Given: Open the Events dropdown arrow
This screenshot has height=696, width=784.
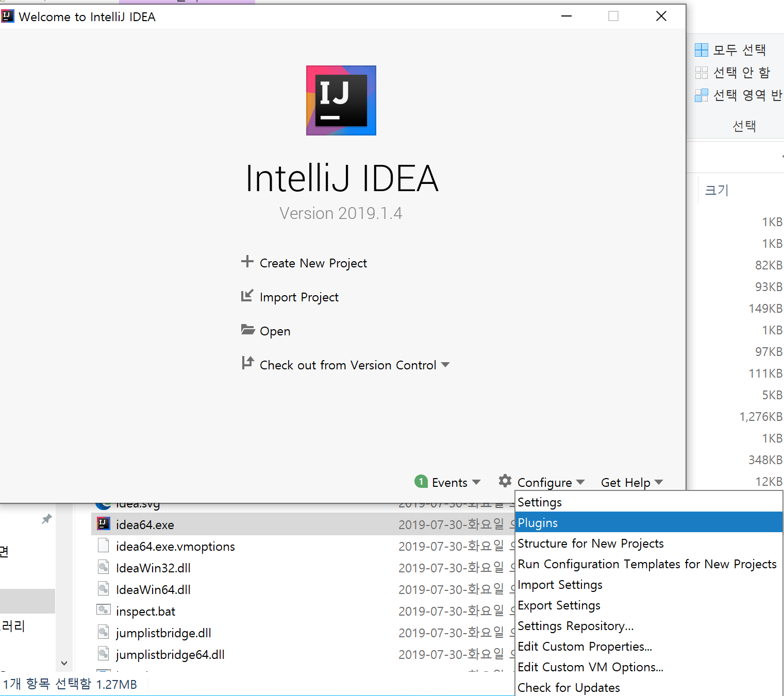Looking at the screenshot, I should pyautogui.click(x=476, y=482).
